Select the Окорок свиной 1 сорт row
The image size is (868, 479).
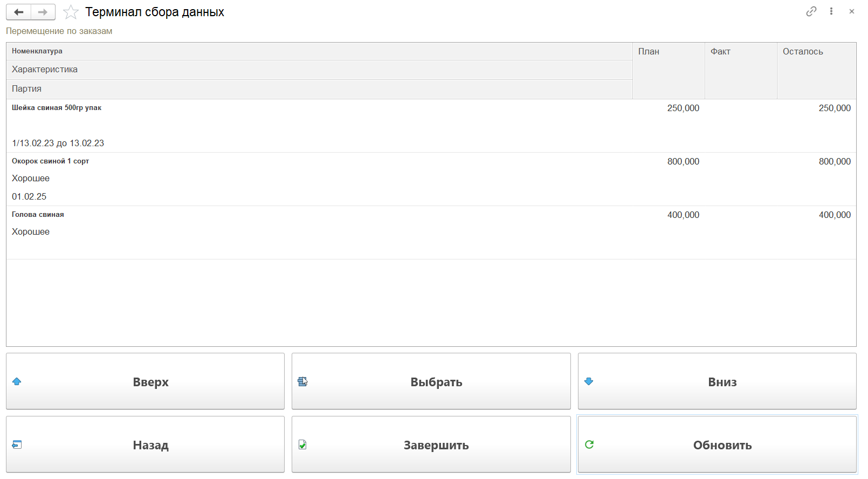click(x=51, y=161)
